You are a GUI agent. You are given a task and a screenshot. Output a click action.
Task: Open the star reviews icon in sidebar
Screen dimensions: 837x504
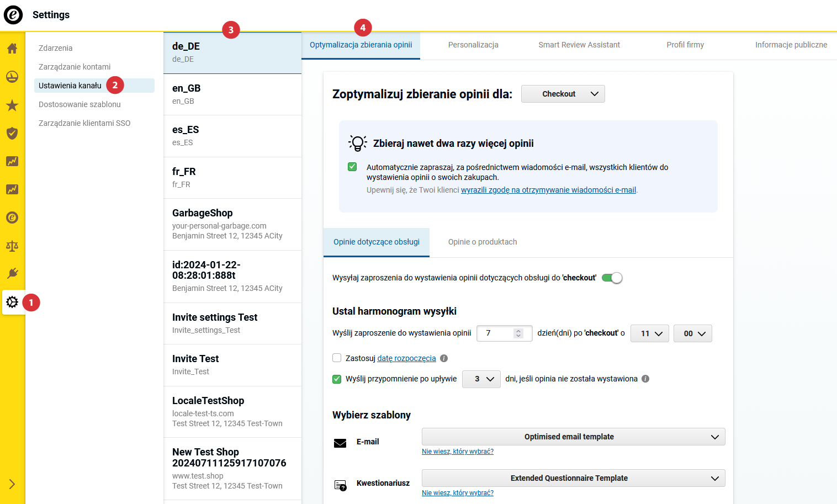(12, 105)
